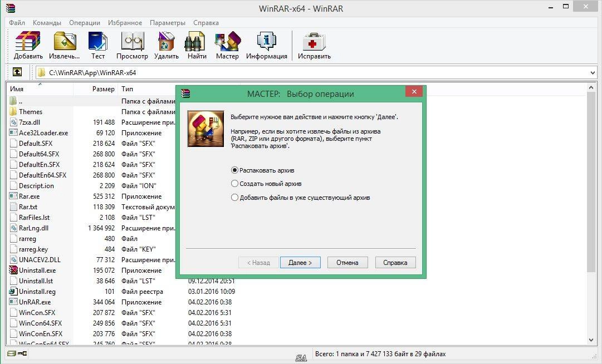The height and width of the screenshot is (364, 602).
Task: Select the RarFiles.lst file name
Action: tap(34, 218)
